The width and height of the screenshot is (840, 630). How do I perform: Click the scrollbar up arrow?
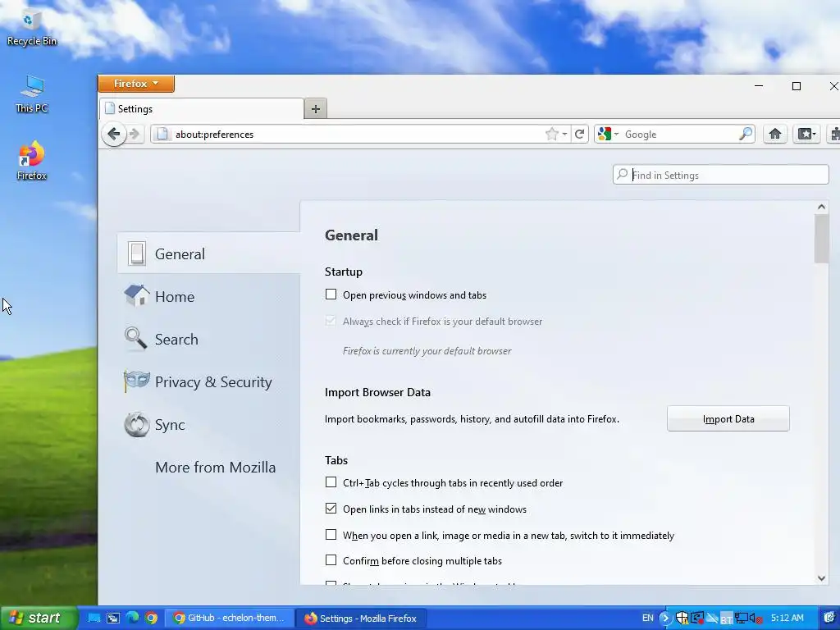coord(821,207)
